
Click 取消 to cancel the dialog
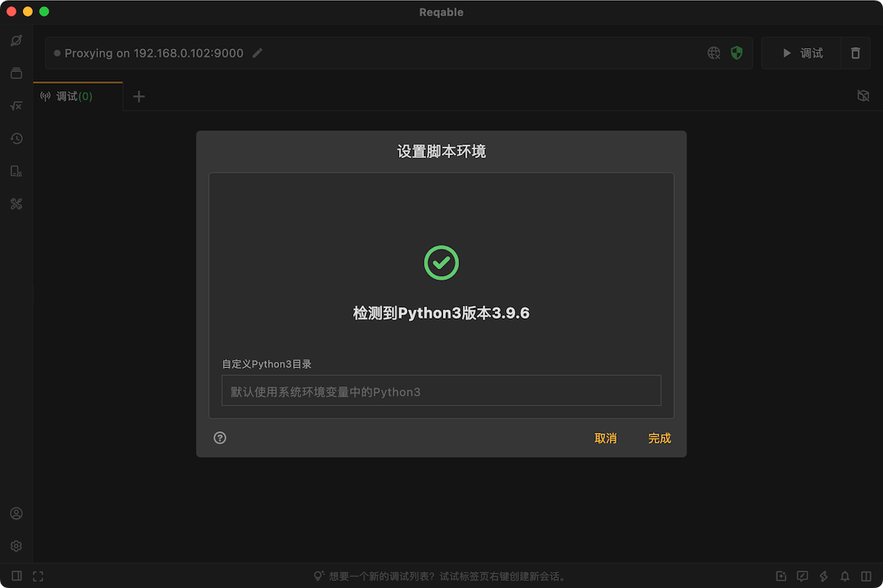click(605, 438)
